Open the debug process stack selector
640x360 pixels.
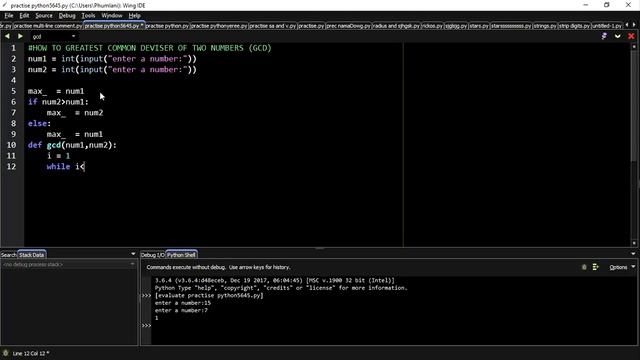[69, 264]
